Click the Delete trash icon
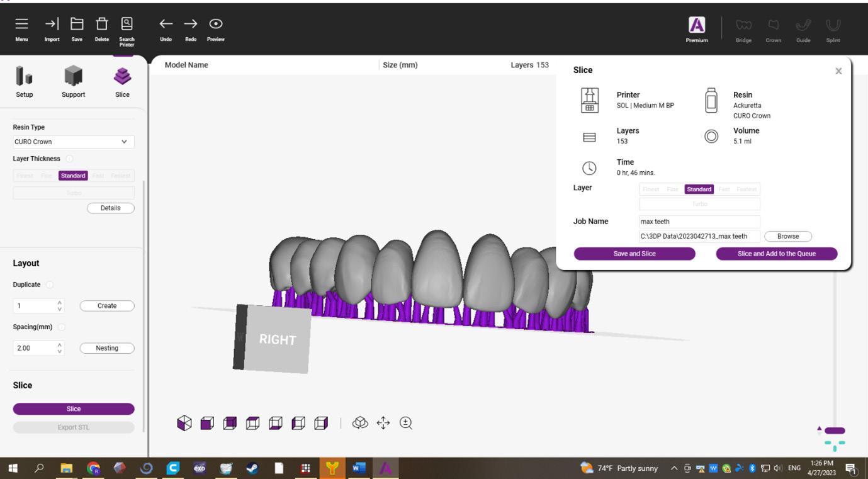 [101, 24]
